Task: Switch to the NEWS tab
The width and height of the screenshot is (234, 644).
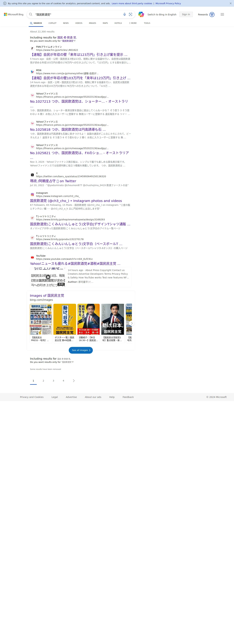Action: coord(66,23)
